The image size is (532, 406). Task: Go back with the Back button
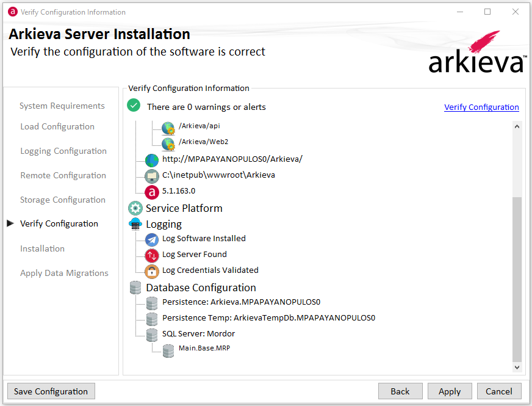click(x=400, y=391)
